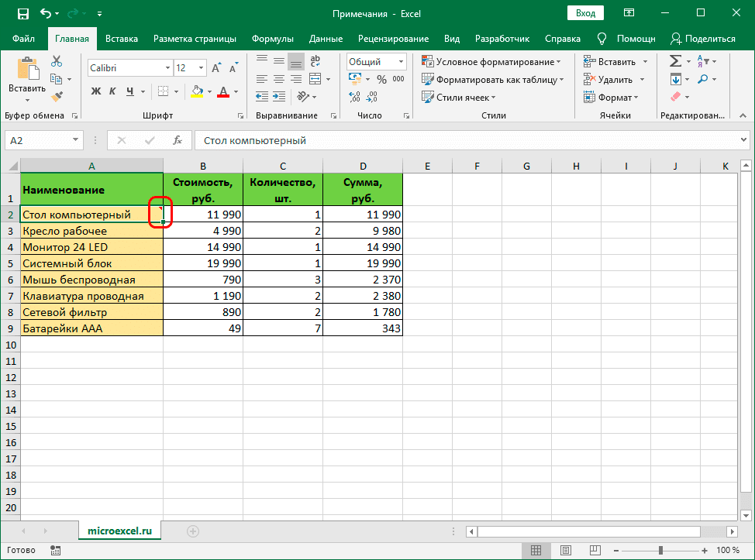
Task: Open the Рецензирование ribbon tab
Action: point(392,38)
